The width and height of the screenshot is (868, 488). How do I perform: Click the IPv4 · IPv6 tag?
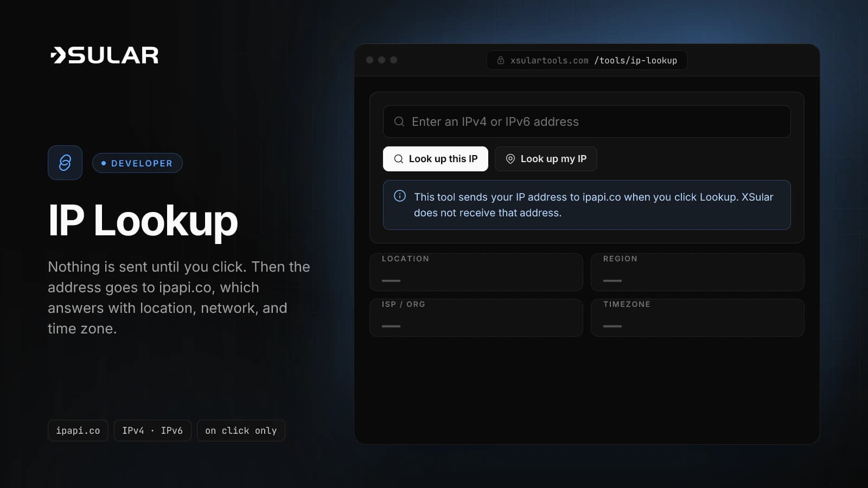coord(152,431)
